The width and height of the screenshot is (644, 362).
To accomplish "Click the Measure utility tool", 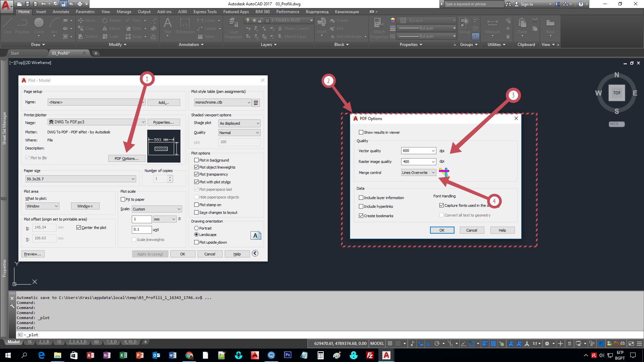I will click(x=492, y=26).
